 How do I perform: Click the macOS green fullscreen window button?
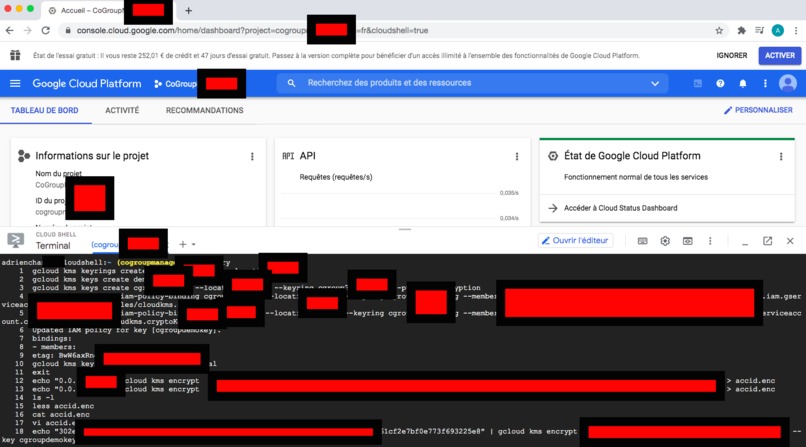click(30, 9)
